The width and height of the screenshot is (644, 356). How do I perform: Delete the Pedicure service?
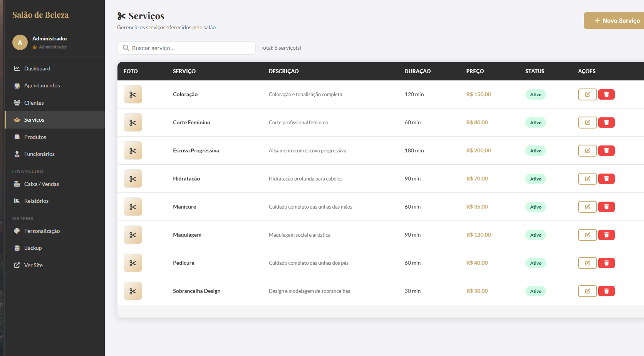[606, 263]
